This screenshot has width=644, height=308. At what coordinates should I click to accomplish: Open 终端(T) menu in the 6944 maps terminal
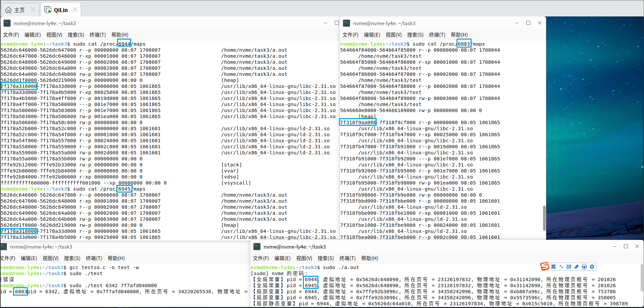click(x=98, y=35)
